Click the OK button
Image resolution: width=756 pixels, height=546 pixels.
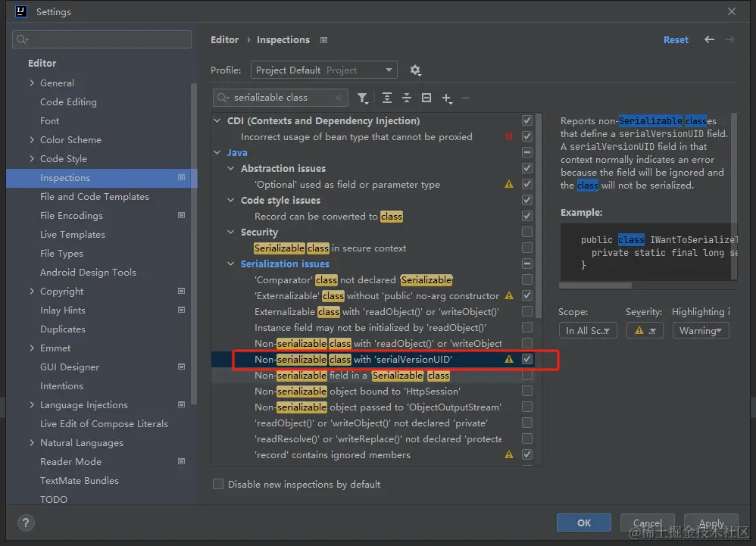coord(584,523)
